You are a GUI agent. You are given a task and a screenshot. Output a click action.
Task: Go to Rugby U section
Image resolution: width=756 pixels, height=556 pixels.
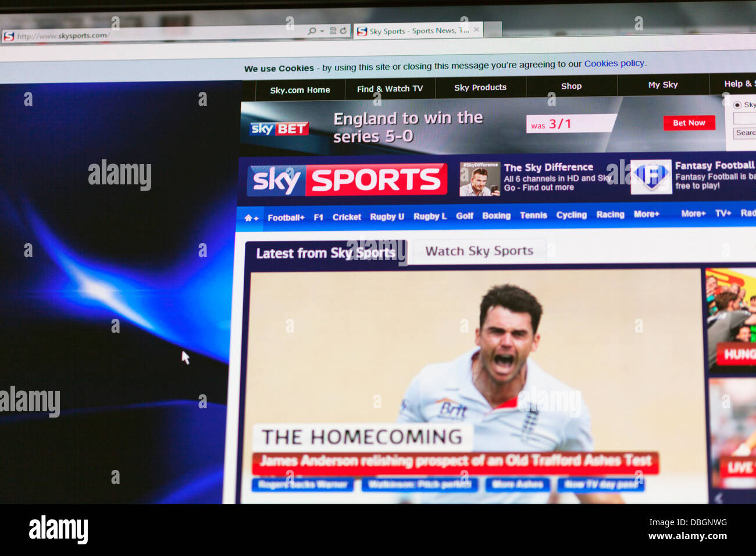click(x=387, y=216)
